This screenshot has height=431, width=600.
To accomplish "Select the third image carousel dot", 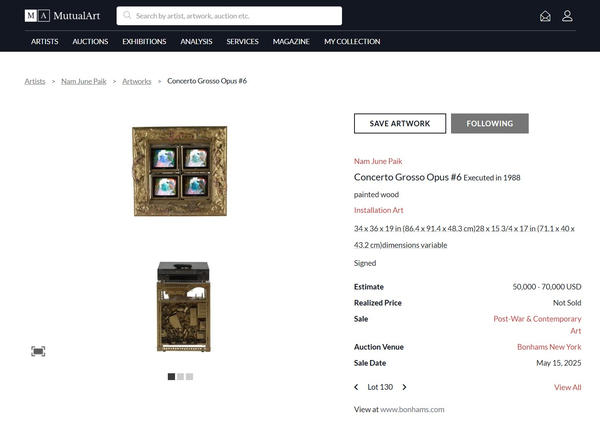I will point(189,377).
